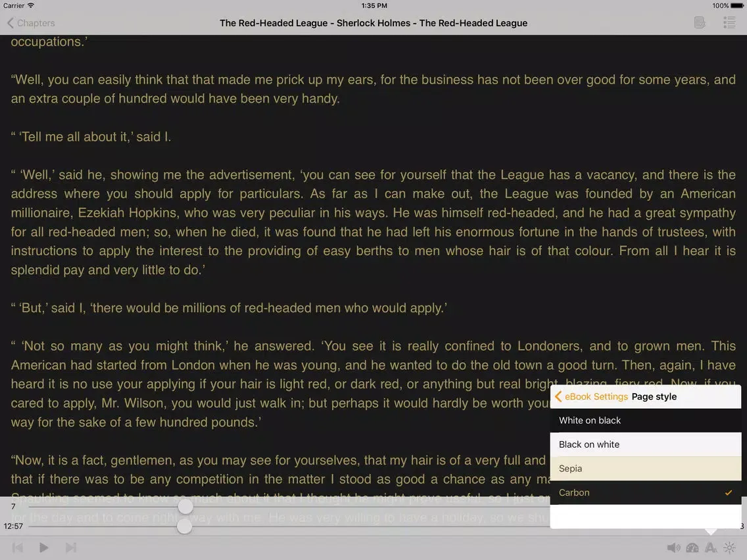Click the book title in the header
This screenshot has width=747, height=560.
[x=373, y=23]
